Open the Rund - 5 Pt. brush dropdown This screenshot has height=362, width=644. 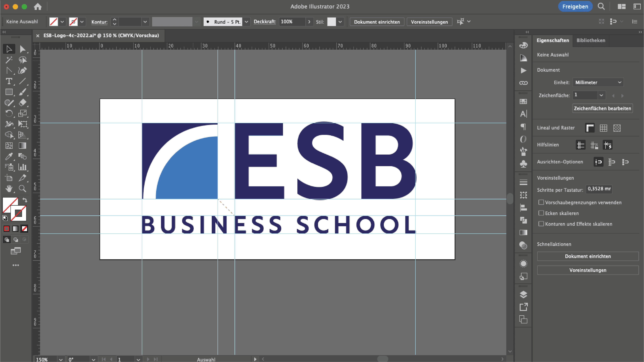(x=246, y=22)
